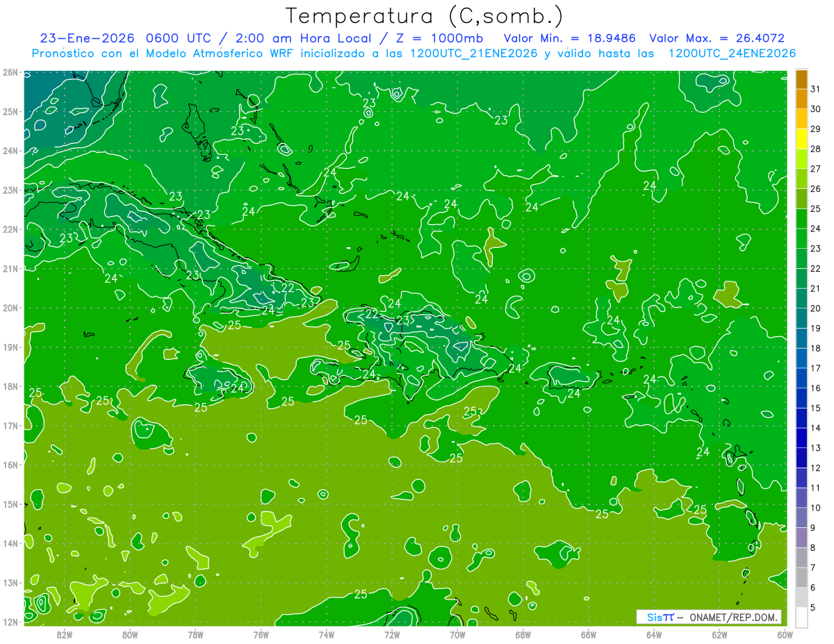Click the valid-until time "1200UTC_24ENE2026"
Image resolution: width=834 pixels, height=644 pixels.
(x=731, y=53)
